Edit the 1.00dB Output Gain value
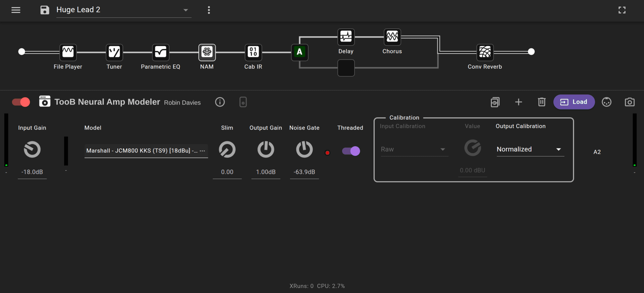 [266, 172]
